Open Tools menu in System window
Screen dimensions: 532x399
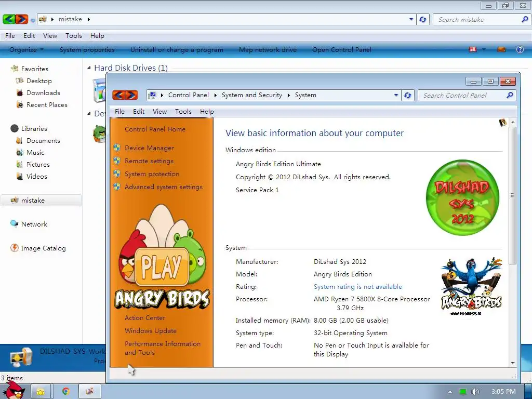(183, 112)
